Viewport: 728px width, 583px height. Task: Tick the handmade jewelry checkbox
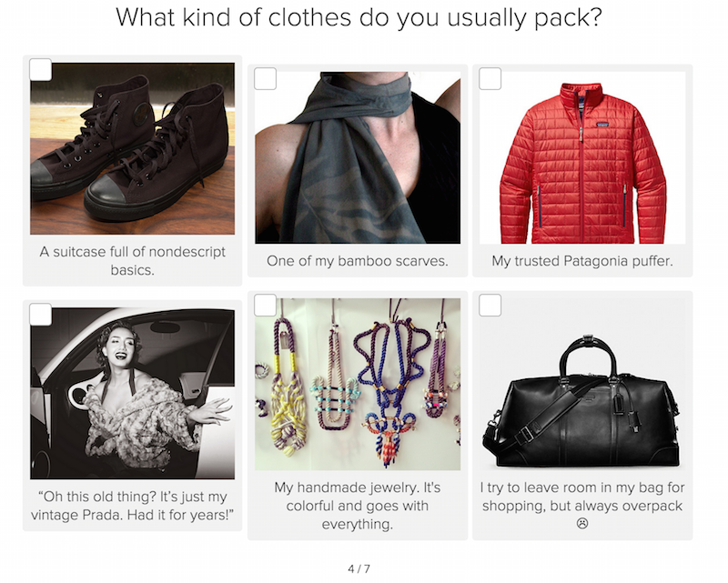pyautogui.click(x=265, y=305)
